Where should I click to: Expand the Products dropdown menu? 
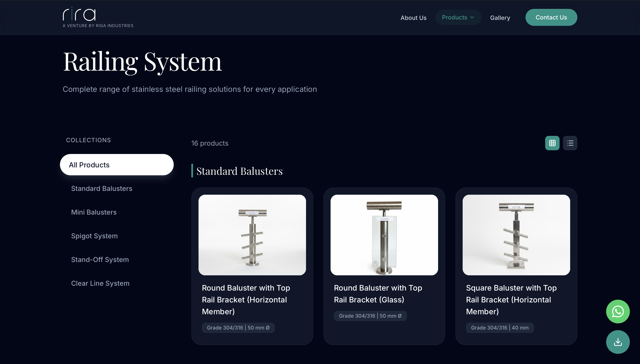455,18
